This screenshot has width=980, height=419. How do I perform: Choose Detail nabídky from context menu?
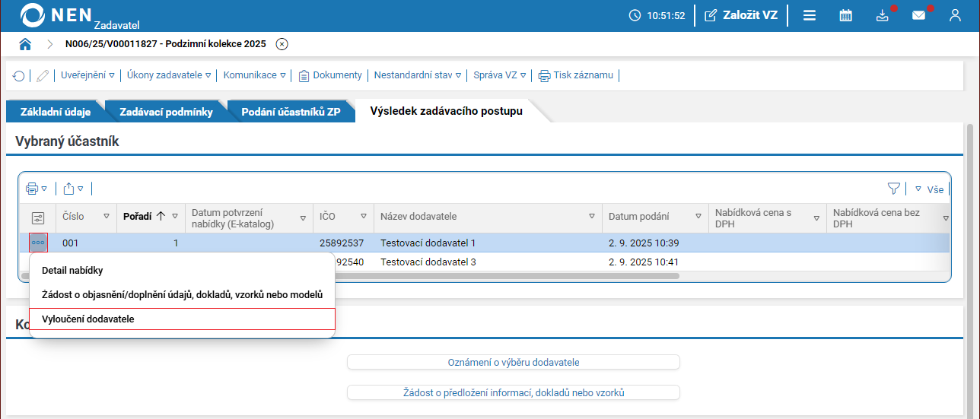[x=182, y=270]
